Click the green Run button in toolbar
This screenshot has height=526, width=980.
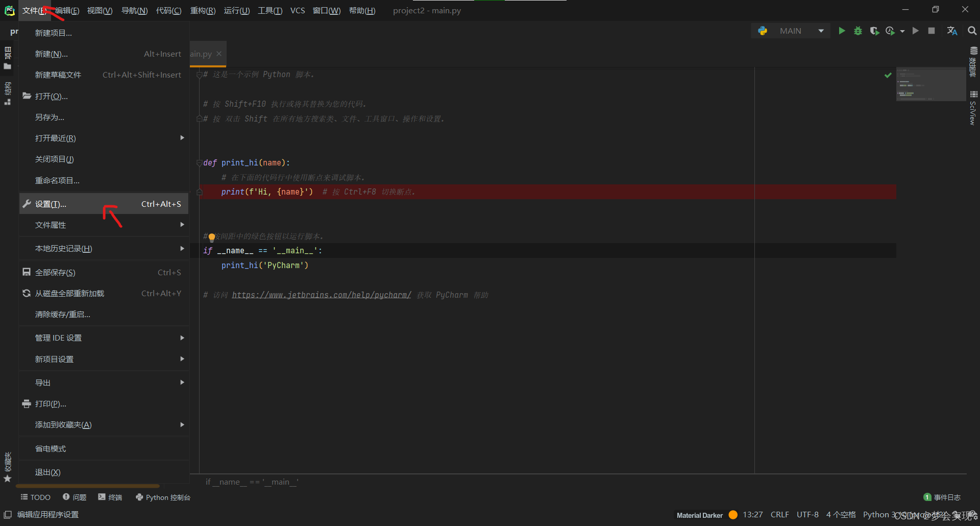tap(842, 31)
